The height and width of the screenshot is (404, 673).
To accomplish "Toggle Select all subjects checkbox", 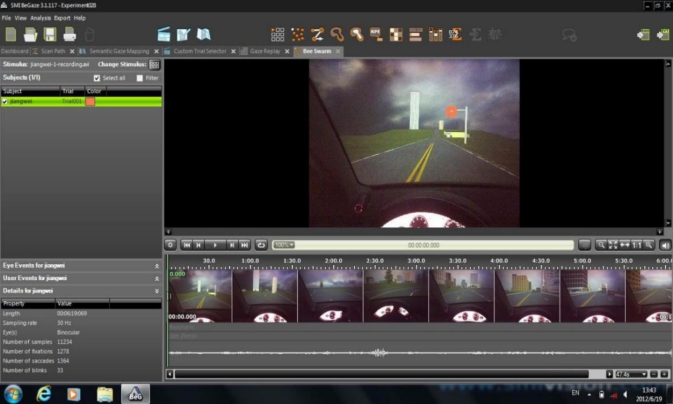I will [x=97, y=78].
